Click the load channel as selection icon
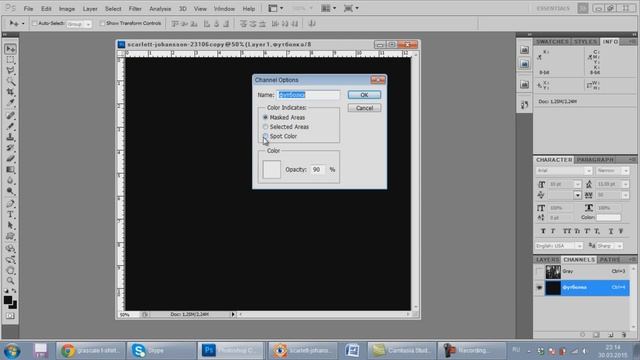This screenshot has width=640, height=360. (583, 335)
